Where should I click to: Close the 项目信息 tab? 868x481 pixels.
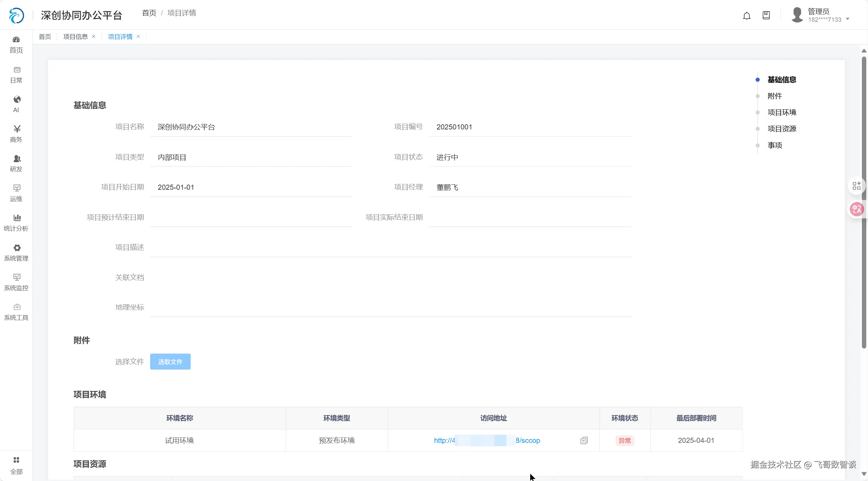(94, 36)
